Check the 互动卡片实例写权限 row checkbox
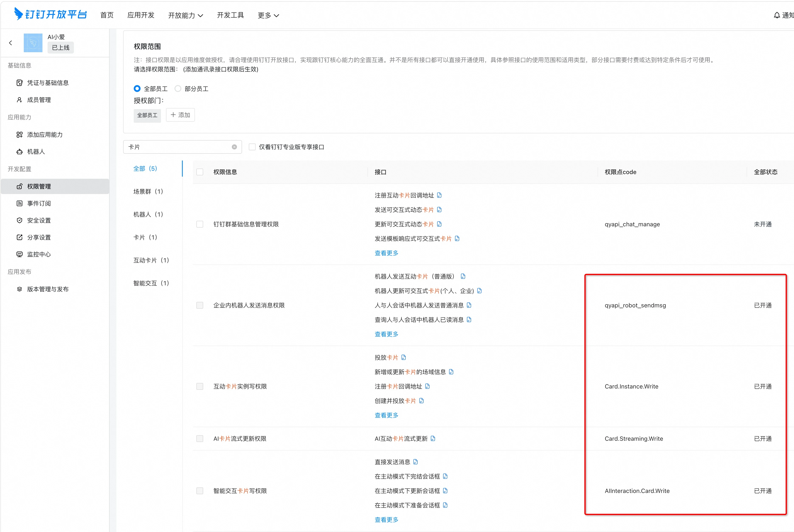 [200, 386]
